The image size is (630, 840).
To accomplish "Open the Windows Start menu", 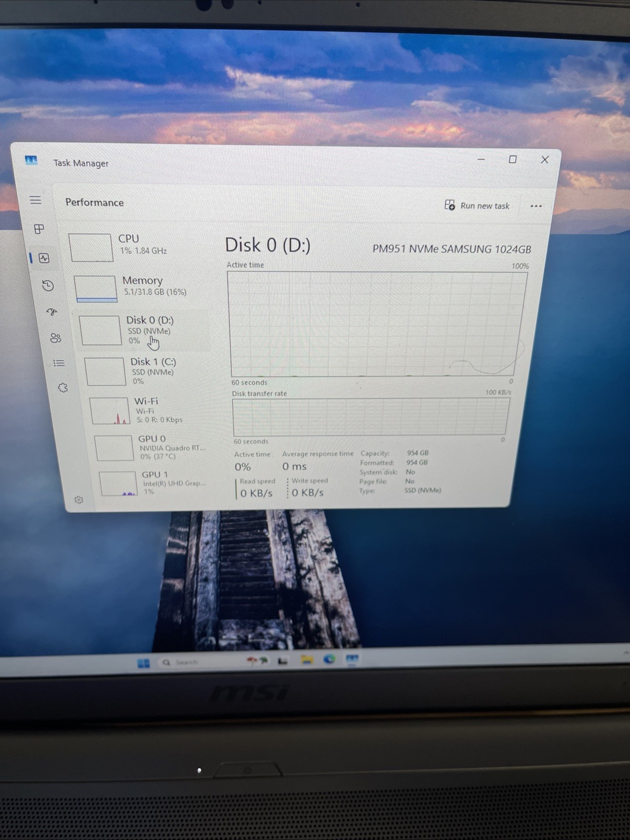I will pyautogui.click(x=143, y=663).
